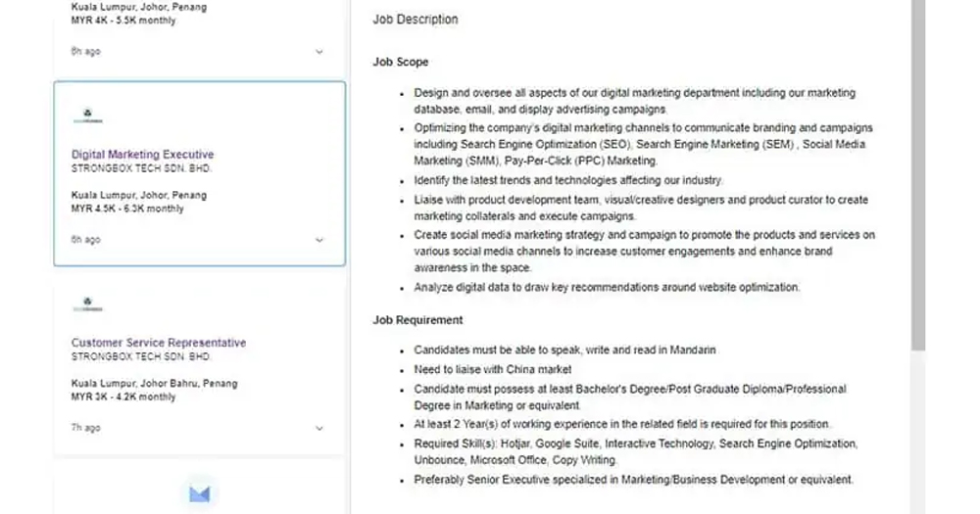
Task: Click the page vertical scrollbar thumb
Action: (917, 176)
